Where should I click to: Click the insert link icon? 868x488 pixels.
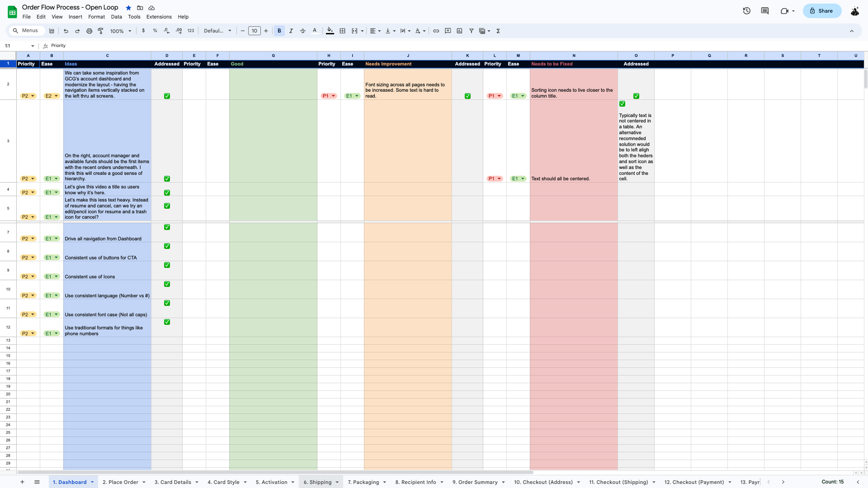436,31
